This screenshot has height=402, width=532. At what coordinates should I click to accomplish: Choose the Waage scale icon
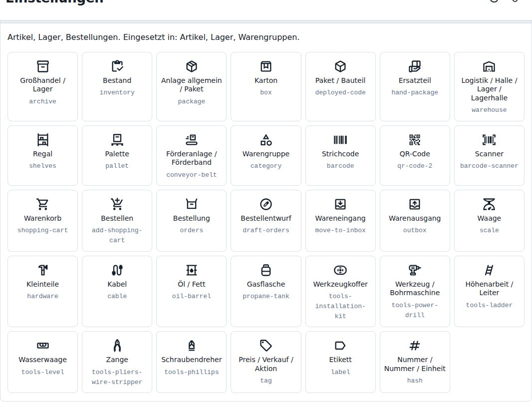(489, 204)
